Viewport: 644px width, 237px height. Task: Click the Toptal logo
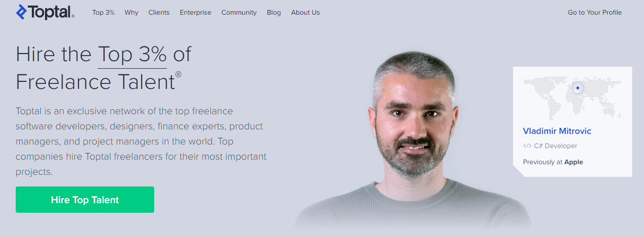[x=45, y=12]
